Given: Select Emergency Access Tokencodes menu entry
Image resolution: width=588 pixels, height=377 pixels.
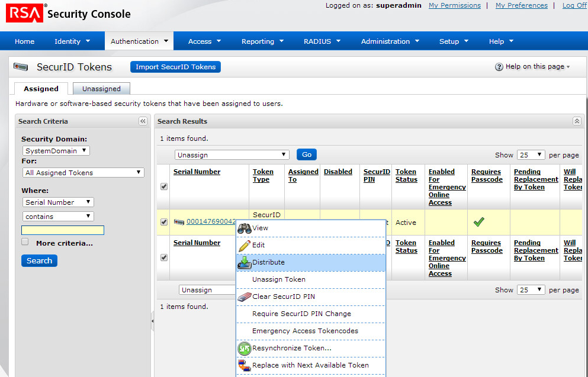Looking at the screenshot, I should 305,331.
